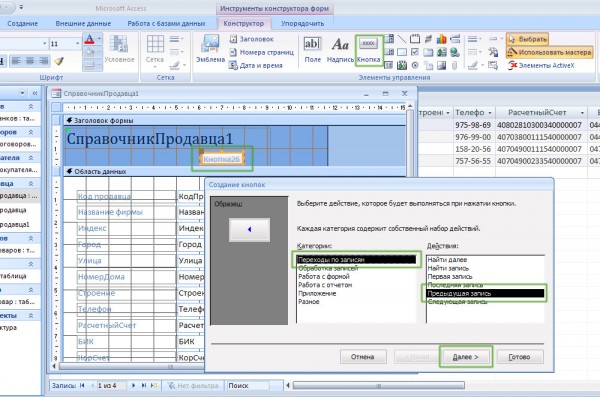600x397 pixels.
Task: Go to next record in navigation bar
Action: pyautogui.click(x=134, y=386)
